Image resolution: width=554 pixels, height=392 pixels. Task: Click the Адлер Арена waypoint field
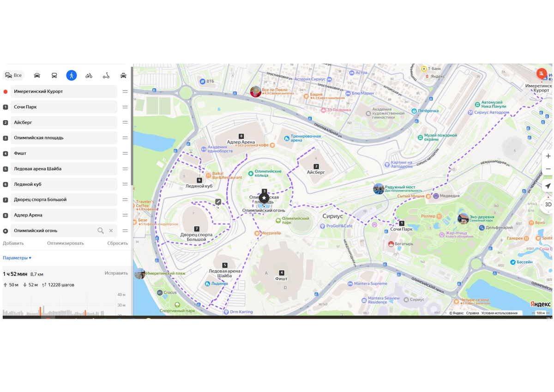pos(64,215)
